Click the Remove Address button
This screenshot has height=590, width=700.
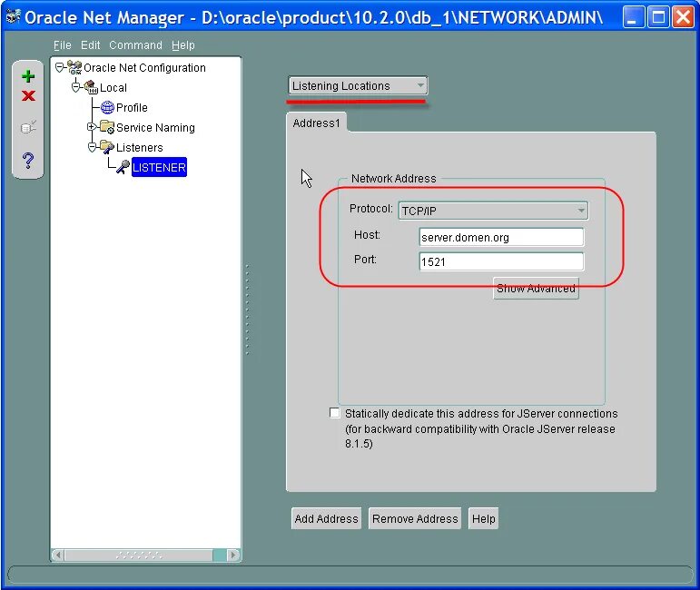point(415,518)
